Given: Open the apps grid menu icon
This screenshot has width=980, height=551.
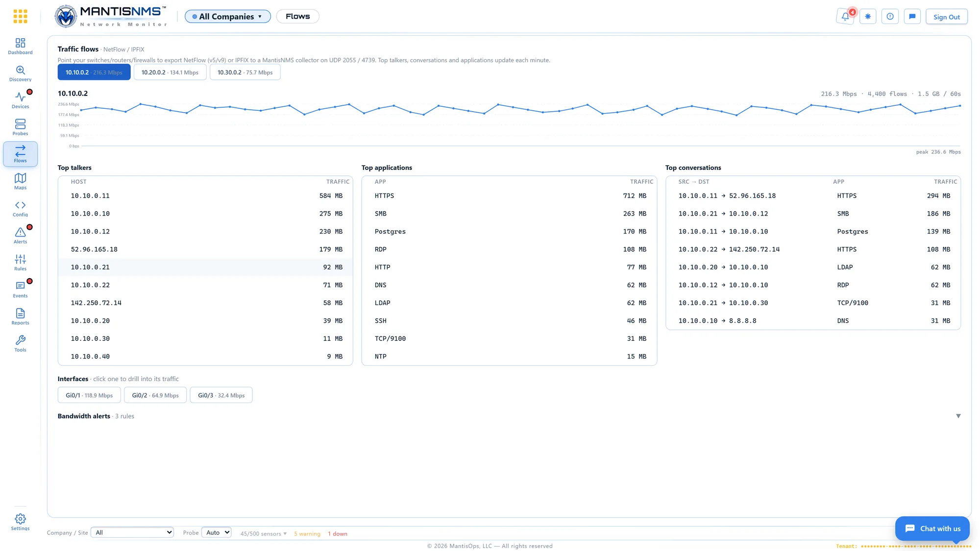Looking at the screenshot, I should point(20,16).
